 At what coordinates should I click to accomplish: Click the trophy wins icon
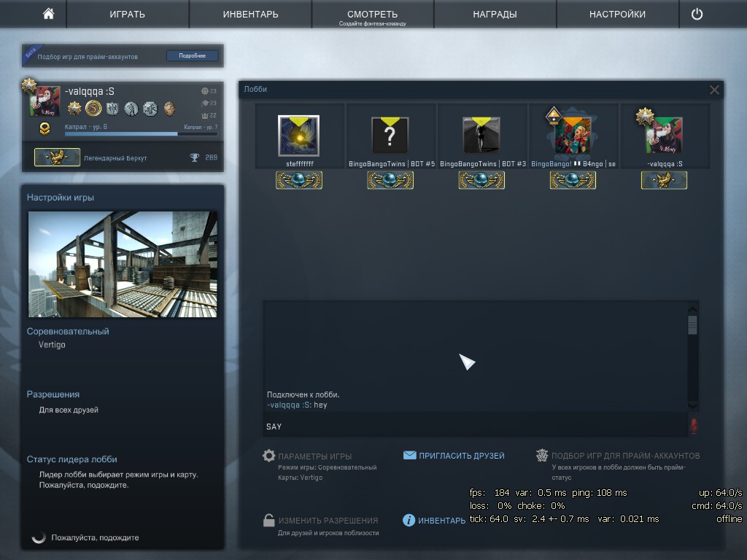point(194,157)
